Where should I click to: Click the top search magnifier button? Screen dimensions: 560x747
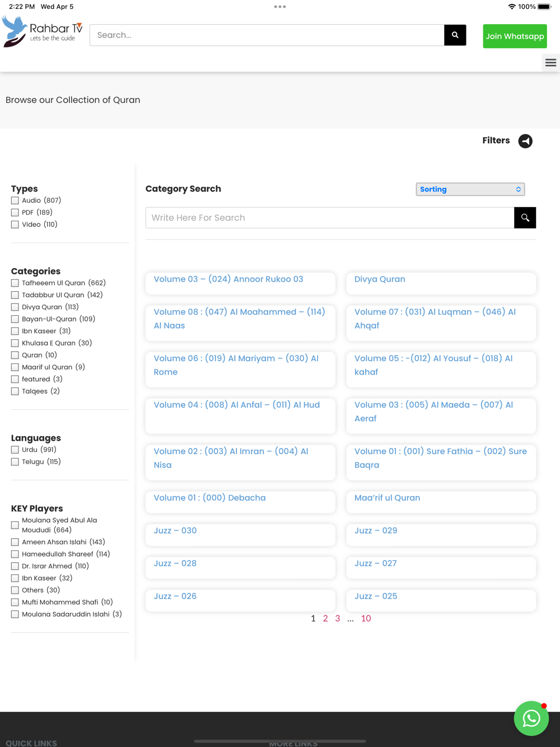pos(455,35)
